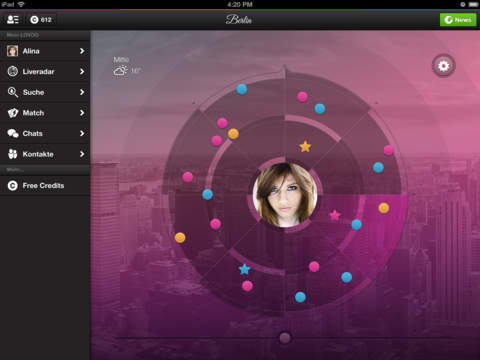480x360 pixels.
Task: Select the blue star on the radar
Action: tap(244, 269)
